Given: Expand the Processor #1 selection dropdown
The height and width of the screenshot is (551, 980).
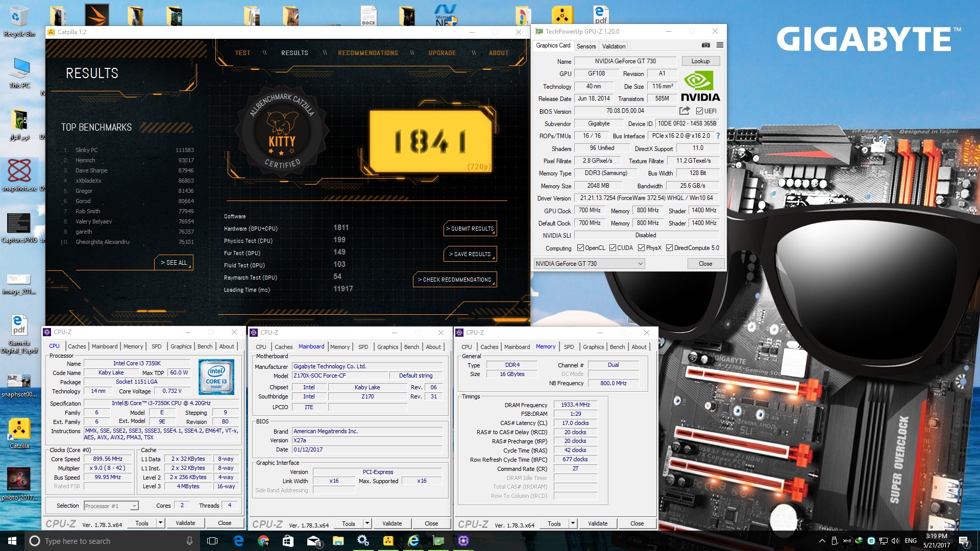Looking at the screenshot, I should tap(111, 506).
